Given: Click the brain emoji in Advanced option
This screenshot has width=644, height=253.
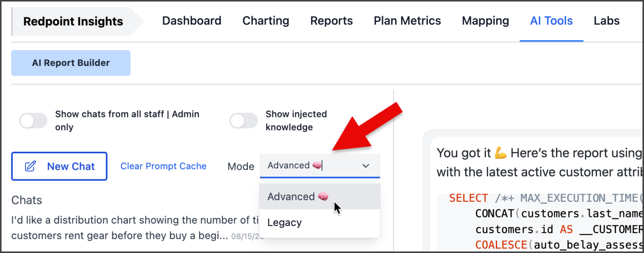Looking at the screenshot, I should (323, 196).
